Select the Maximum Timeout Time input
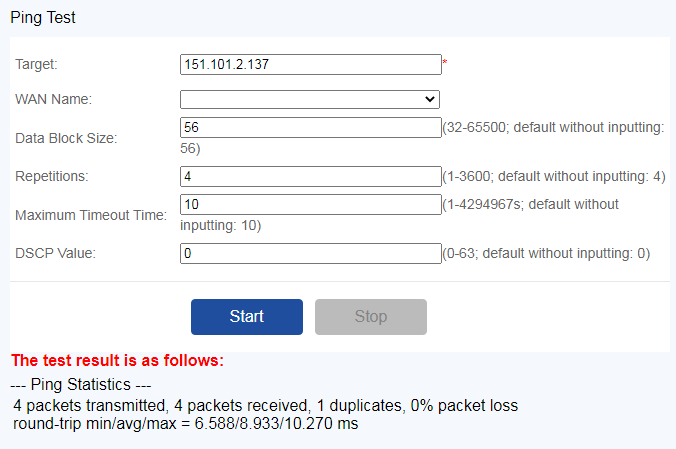This screenshot has height=449, width=676. tap(310, 204)
